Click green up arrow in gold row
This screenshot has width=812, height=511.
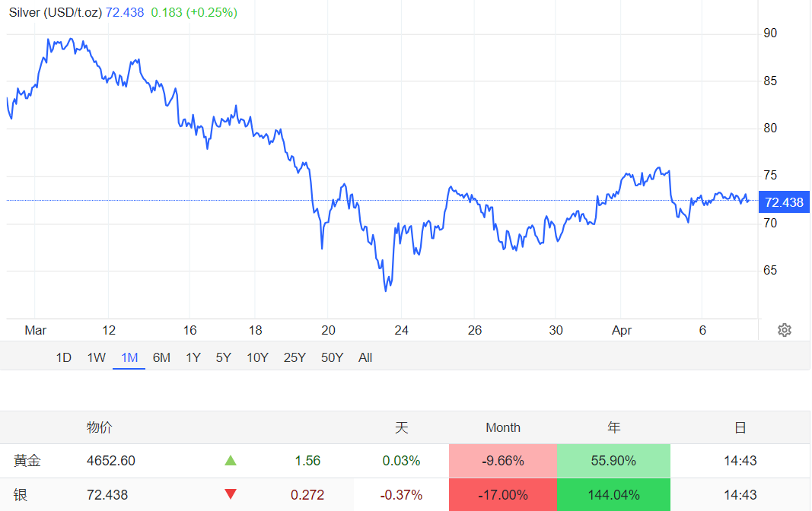231,461
